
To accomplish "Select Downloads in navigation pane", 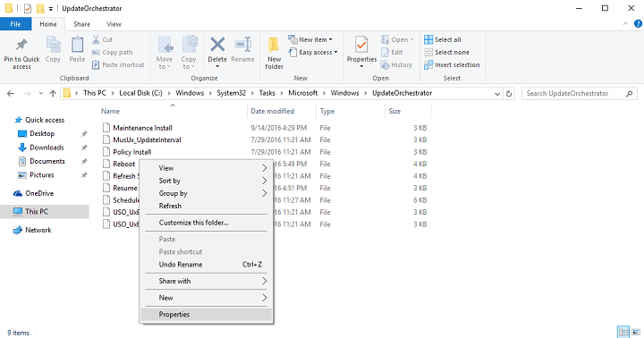I will [47, 148].
